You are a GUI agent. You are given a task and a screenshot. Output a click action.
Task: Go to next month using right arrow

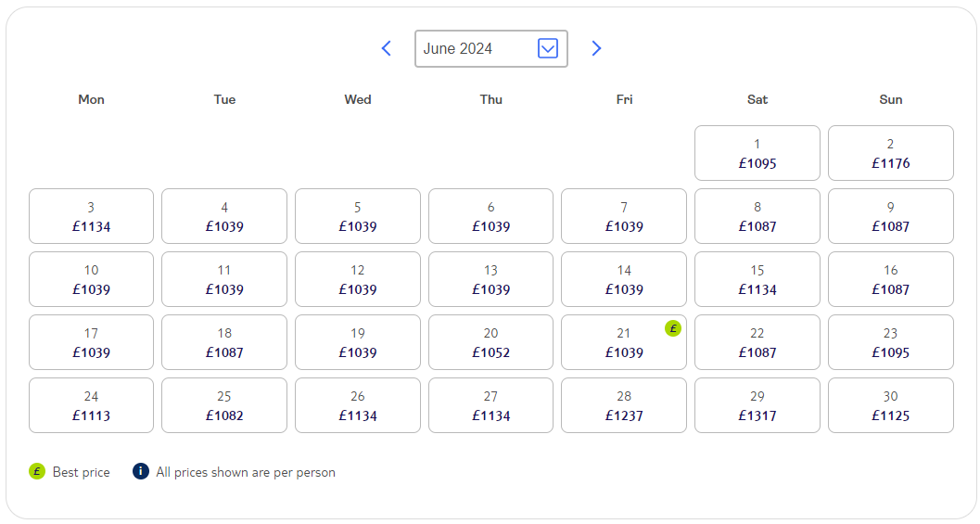(x=596, y=48)
